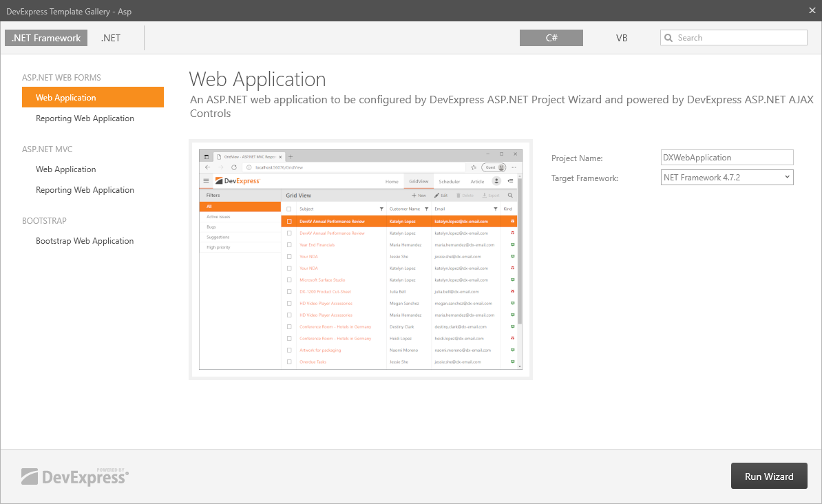
Task: Click the search magnifier icon
Action: [668, 38]
